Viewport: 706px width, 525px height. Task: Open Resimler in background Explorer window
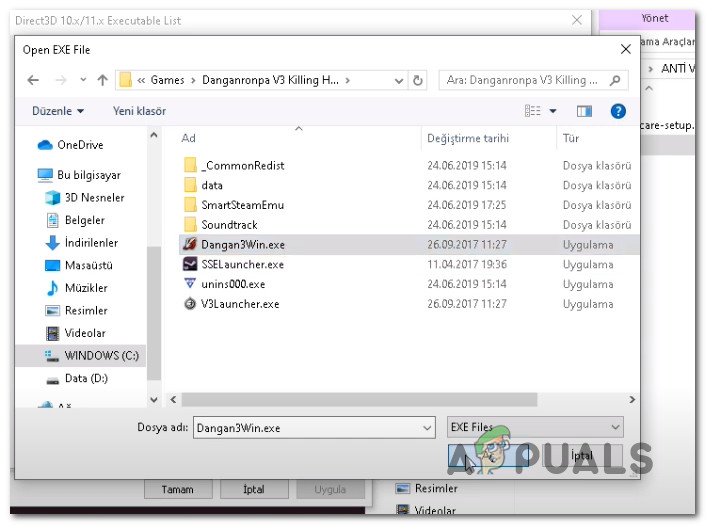pos(427,489)
